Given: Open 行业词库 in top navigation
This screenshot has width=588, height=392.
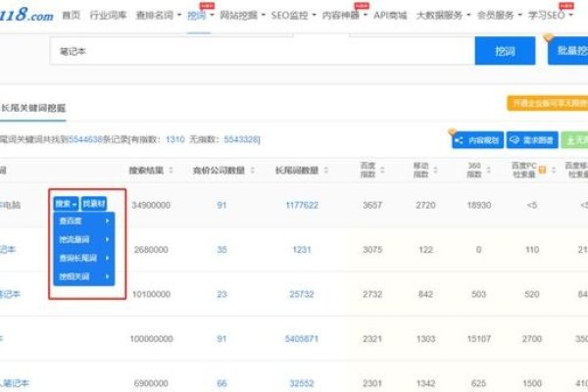Looking at the screenshot, I should pos(108,16).
